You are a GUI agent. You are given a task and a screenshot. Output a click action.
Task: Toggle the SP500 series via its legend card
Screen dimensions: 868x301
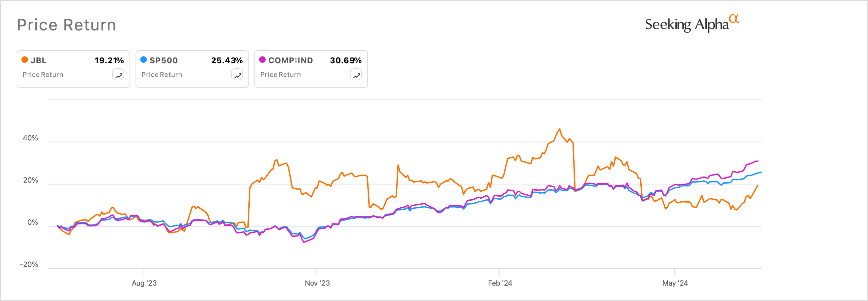[192, 69]
